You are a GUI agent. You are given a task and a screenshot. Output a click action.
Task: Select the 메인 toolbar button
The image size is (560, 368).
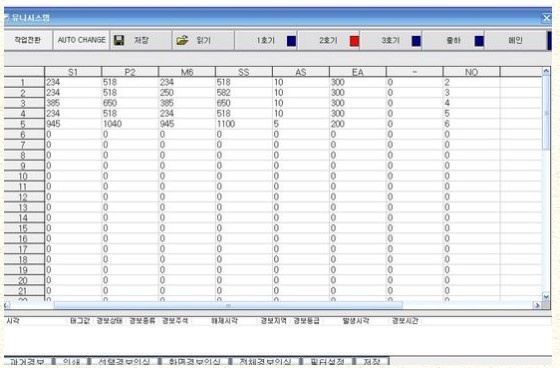515,40
